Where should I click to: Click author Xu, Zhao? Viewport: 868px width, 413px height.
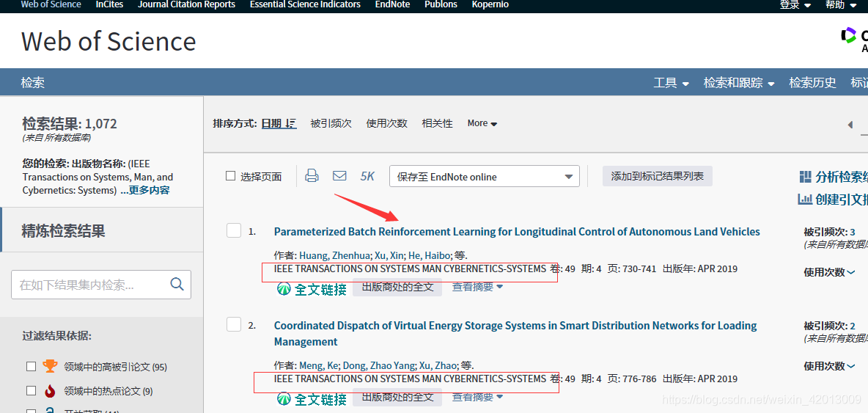tap(438, 365)
